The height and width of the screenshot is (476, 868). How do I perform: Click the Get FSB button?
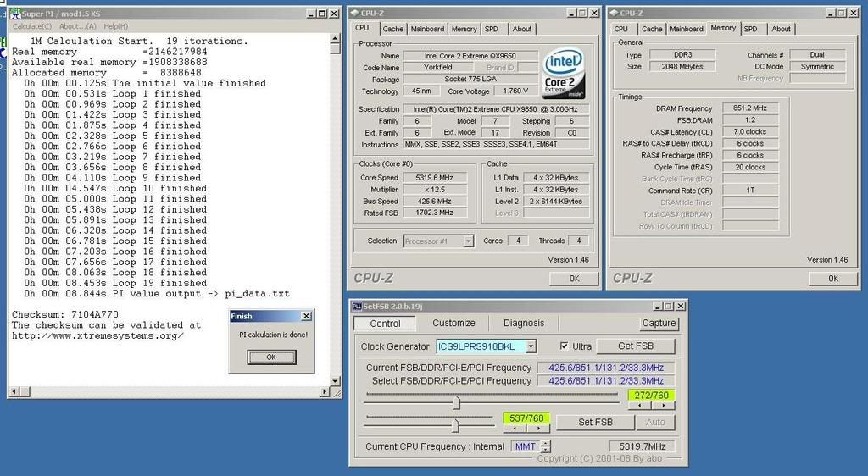(x=636, y=346)
